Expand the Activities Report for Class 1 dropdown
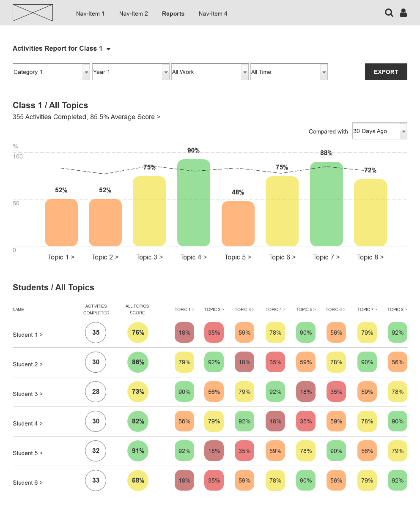Viewport: 420px width, 532px height. pyautogui.click(x=108, y=49)
